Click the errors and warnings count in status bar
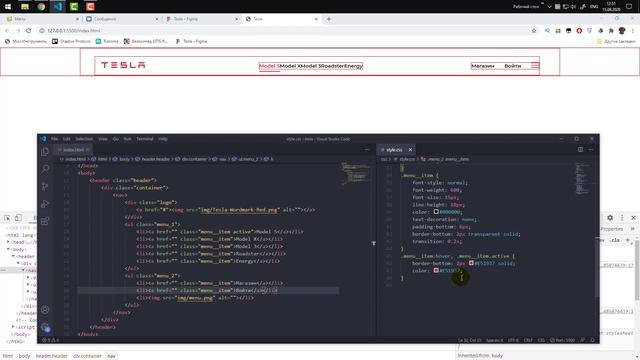The image size is (640, 360). pyautogui.click(x=51, y=340)
